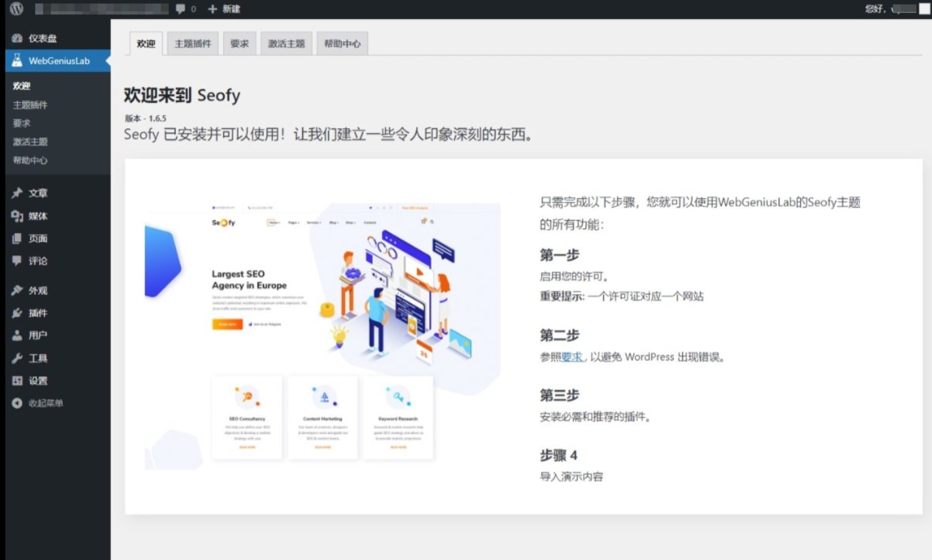Click the 您好 greeting in admin bar
The width and height of the screenshot is (932, 560).
[x=875, y=9]
